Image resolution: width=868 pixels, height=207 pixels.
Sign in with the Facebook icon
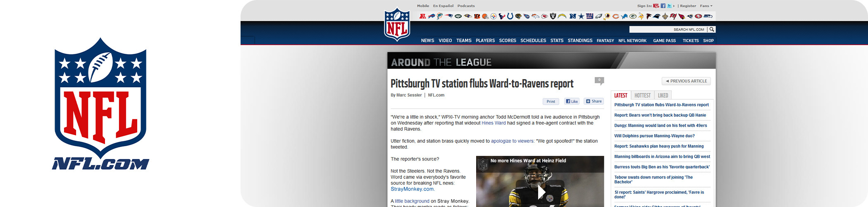click(663, 6)
